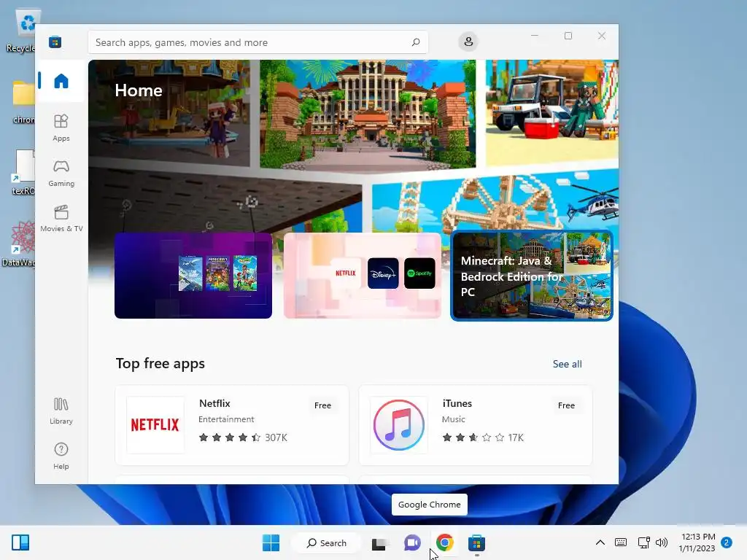
Task: Click the iTunes music note icon
Action: pos(399,425)
